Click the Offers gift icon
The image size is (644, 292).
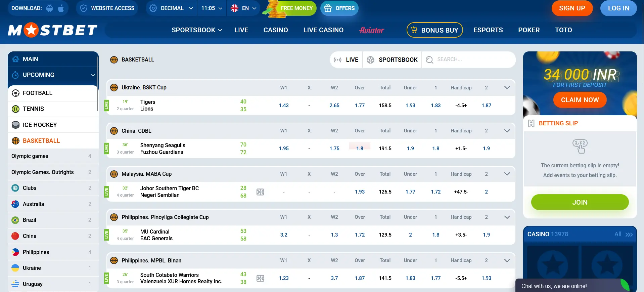point(328,8)
